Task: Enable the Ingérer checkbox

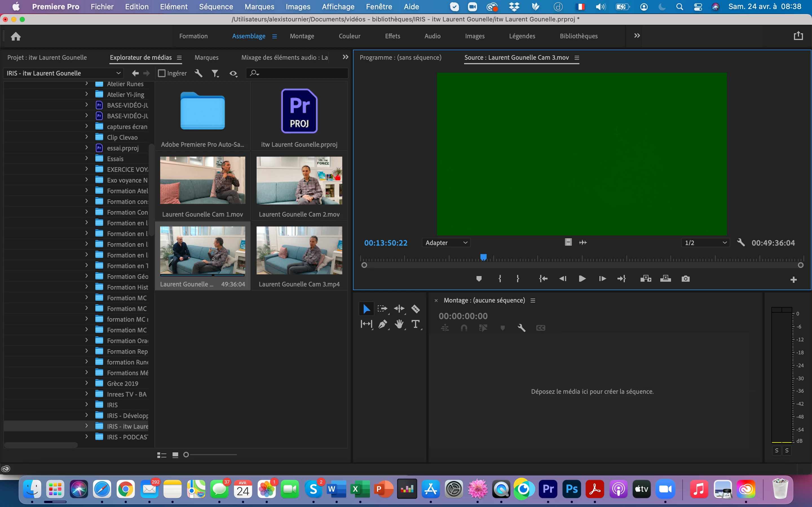Action: [x=162, y=73]
